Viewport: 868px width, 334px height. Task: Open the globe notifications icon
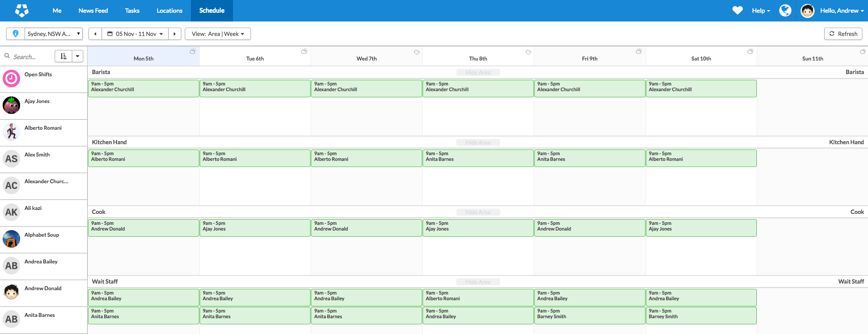coord(785,11)
